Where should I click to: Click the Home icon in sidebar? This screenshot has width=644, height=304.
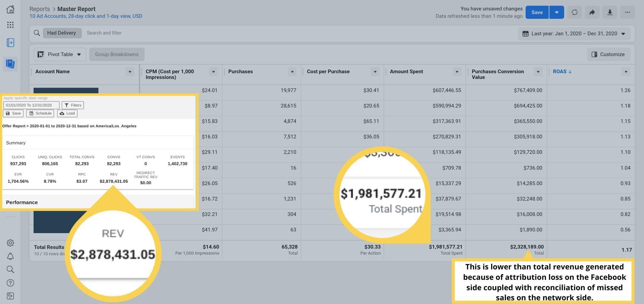click(x=10, y=9)
